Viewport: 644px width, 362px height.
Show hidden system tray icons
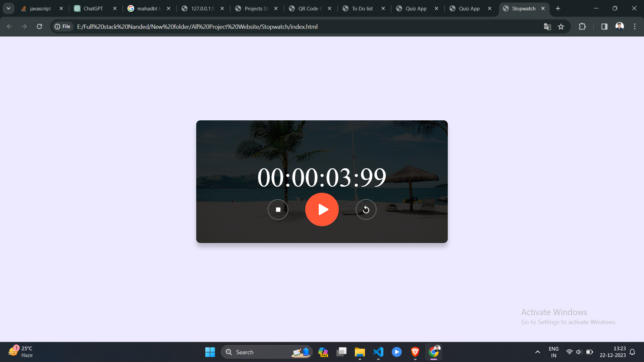[537, 352]
